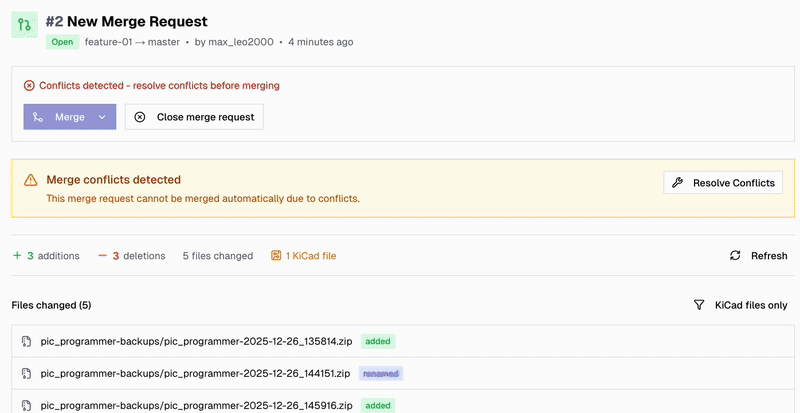Click the green merge request icon beside title

[24, 25]
